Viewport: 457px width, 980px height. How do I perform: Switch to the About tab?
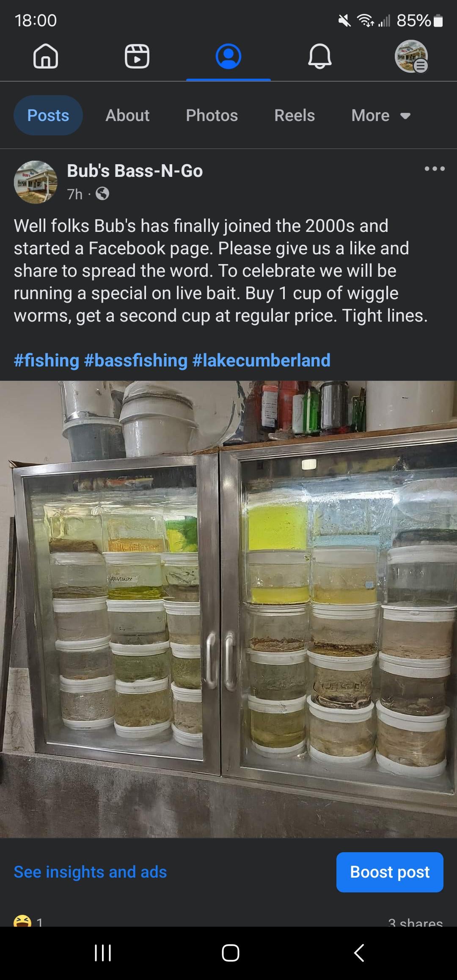[127, 116]
